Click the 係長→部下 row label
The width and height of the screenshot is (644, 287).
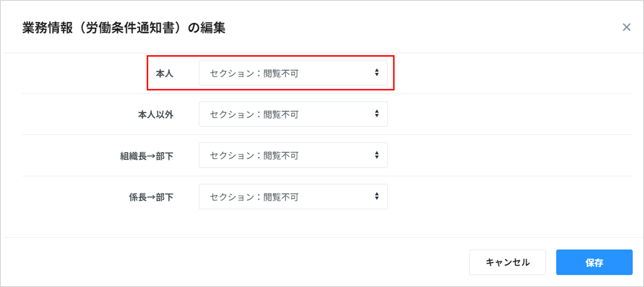[151, 197]
